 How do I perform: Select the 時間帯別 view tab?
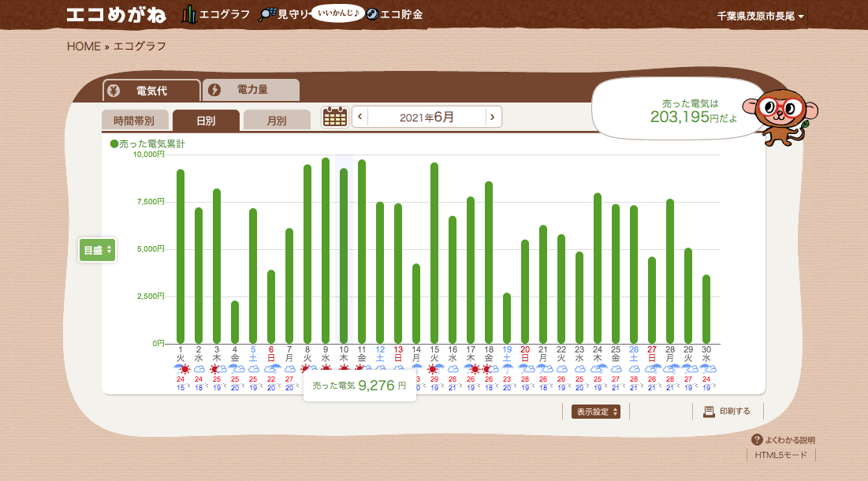pos(135,120)
